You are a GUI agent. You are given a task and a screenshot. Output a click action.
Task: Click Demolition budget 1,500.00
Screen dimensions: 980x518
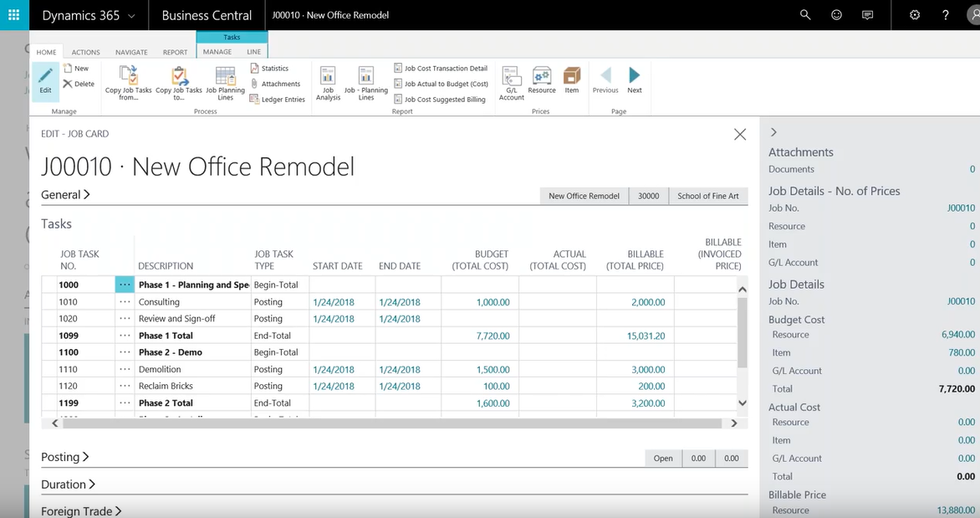[493, 369]
